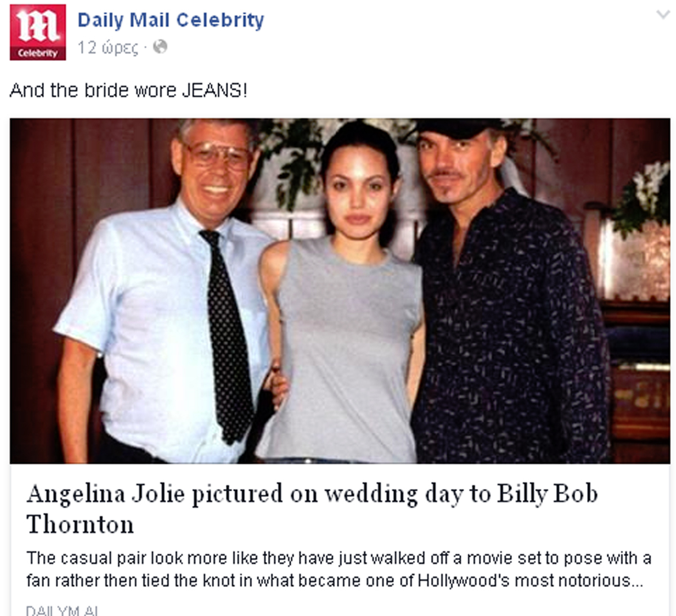Click the word 'Thornton' in the headline
The image size is (676, 616).
80,524
